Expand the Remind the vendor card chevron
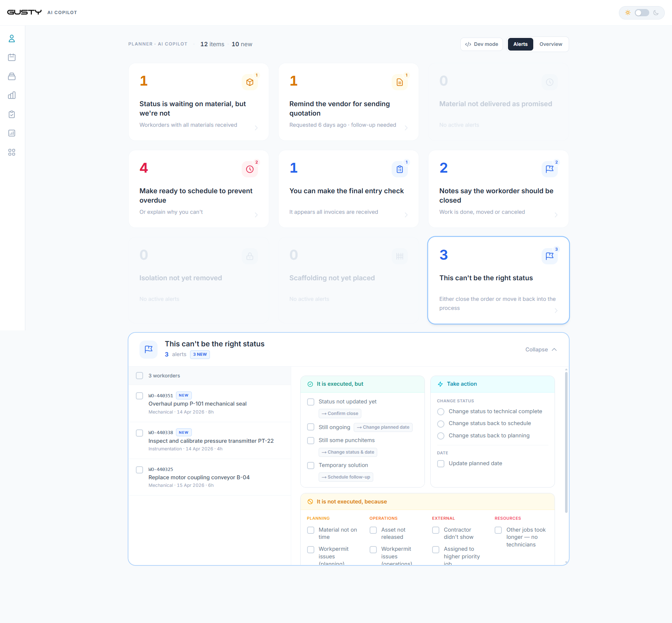The image size is (672, 623). click(x=406, y=128)
